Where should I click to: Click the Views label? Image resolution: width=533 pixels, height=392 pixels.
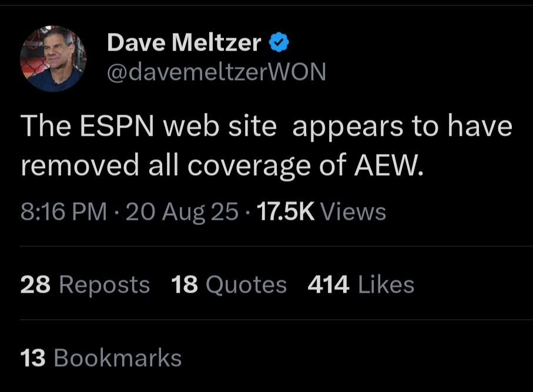[x=354, y=212]
